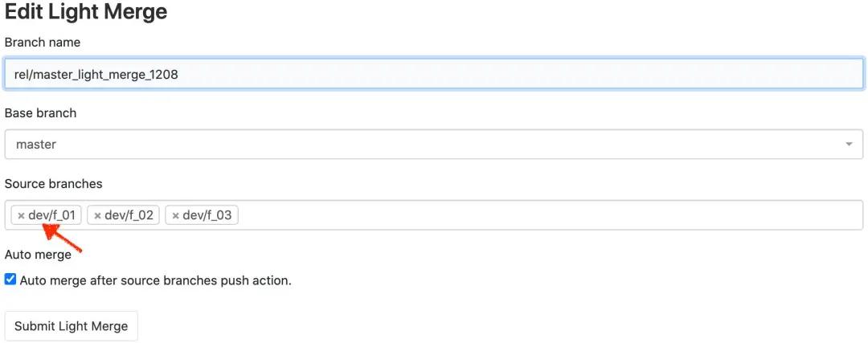Remove the dev/f_02 source branch tag
This screenshot has height=343, width=868.
(97, 216)
